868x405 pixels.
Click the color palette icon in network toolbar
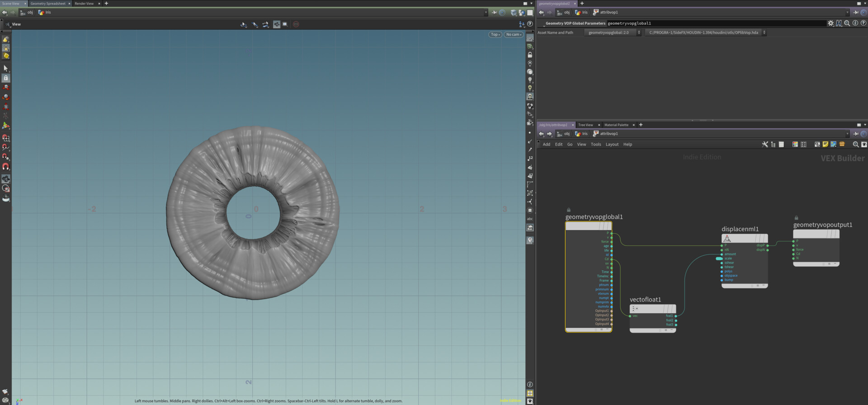coord(795,144)
